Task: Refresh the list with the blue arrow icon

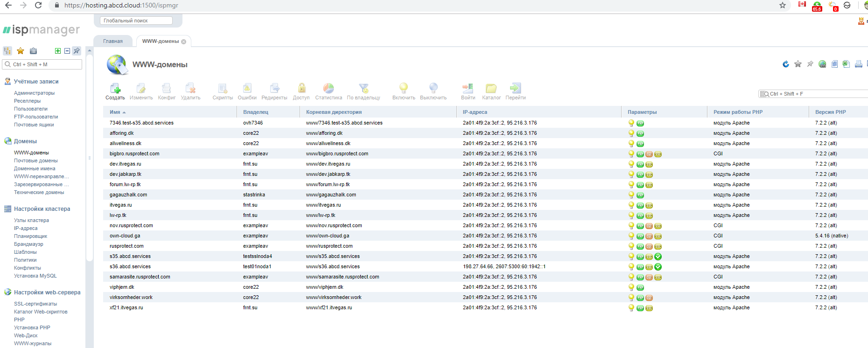Action: tap(786, 64)
